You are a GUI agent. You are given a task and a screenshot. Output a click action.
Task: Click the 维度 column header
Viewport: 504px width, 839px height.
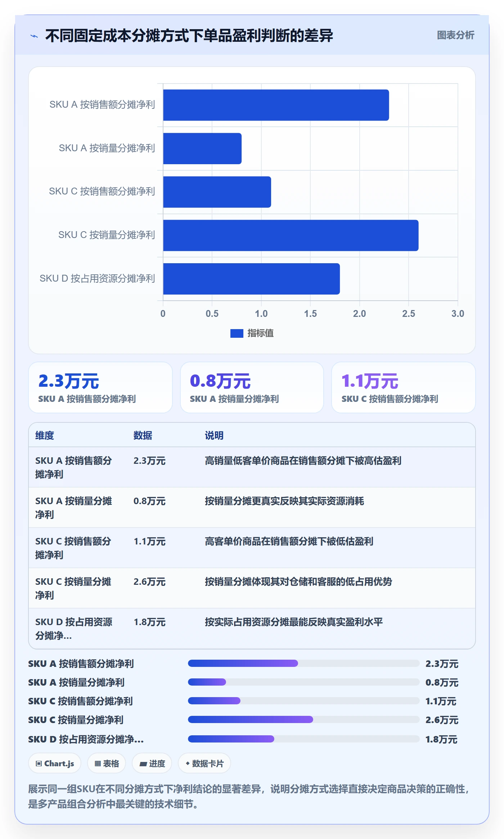pyautogui.click(x=45, y=435)
